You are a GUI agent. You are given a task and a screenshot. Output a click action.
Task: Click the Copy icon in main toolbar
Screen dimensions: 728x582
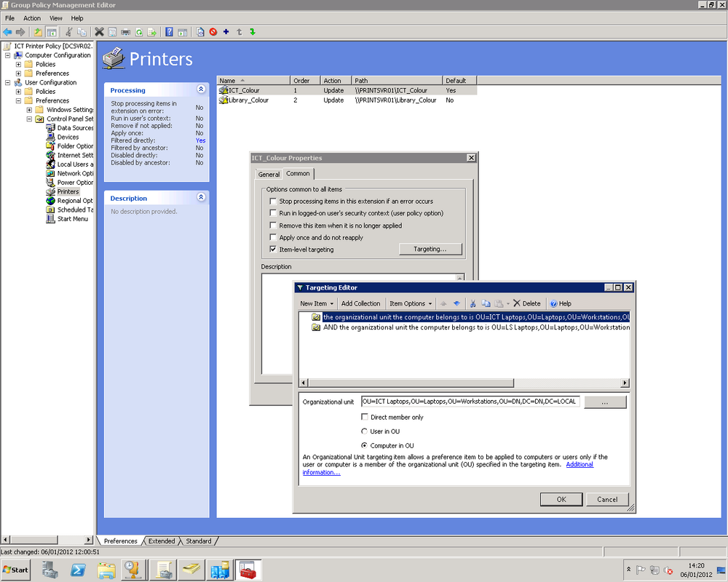coord(82,32)
